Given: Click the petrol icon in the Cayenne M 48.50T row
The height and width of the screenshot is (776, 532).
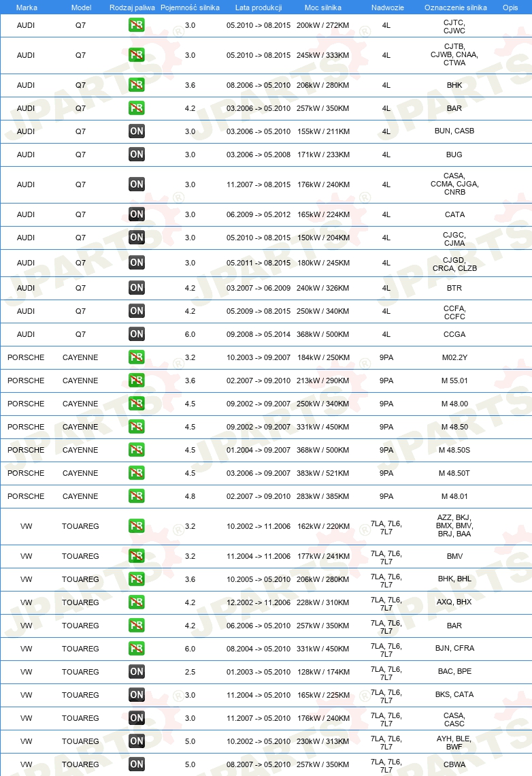Looking at the screenshot, I should (x=137, y=472).
